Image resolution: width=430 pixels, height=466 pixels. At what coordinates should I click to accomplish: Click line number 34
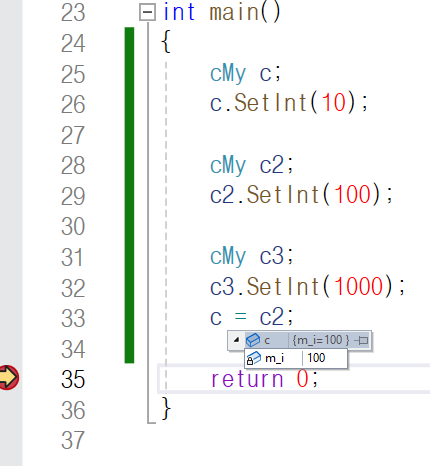(x=73, y=349)
